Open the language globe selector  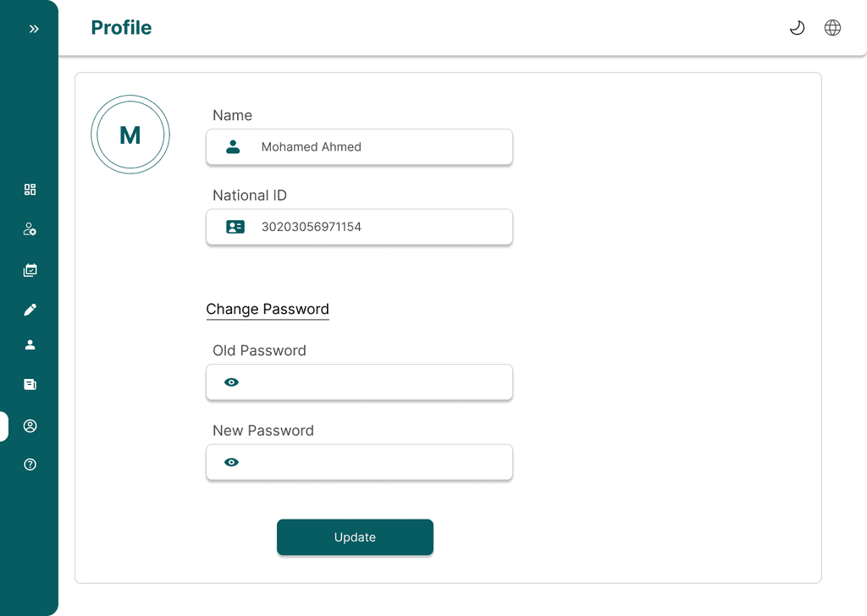832,28
